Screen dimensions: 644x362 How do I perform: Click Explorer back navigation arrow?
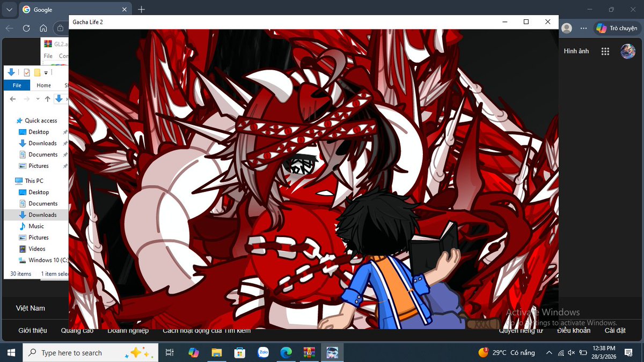[13, 99]
